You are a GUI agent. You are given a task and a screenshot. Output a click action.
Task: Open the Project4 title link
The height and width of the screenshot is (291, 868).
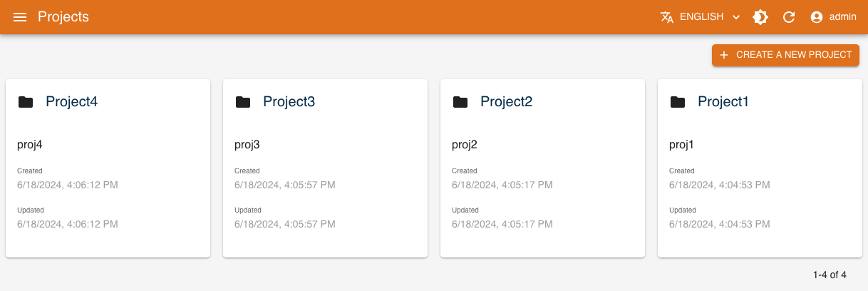tap(71, 101)
